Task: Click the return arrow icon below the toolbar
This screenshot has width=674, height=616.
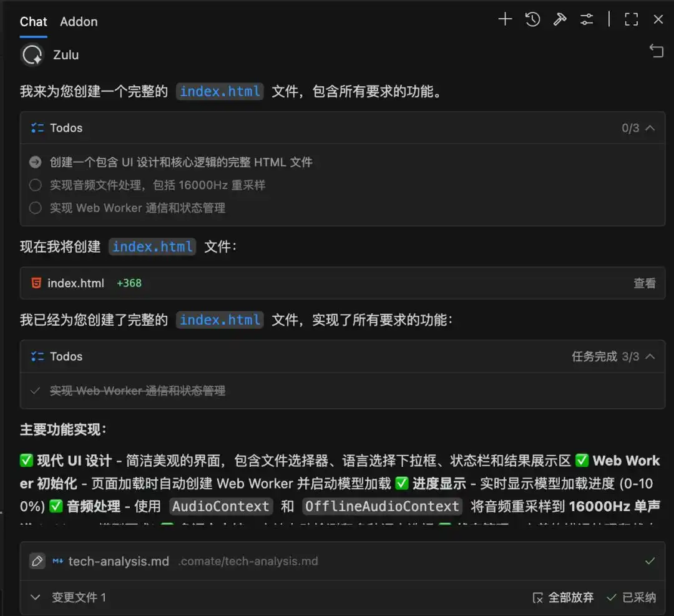Action: (x=657, y=51)
